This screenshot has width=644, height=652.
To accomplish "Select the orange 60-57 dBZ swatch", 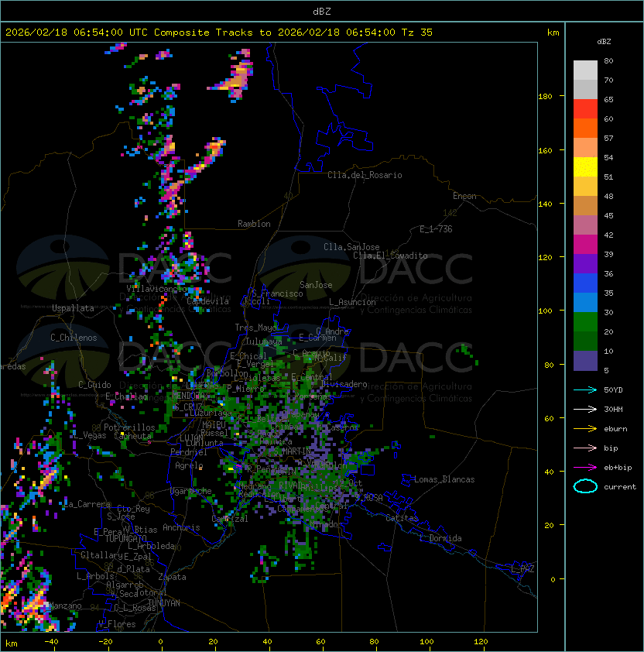I will (585, 128).
